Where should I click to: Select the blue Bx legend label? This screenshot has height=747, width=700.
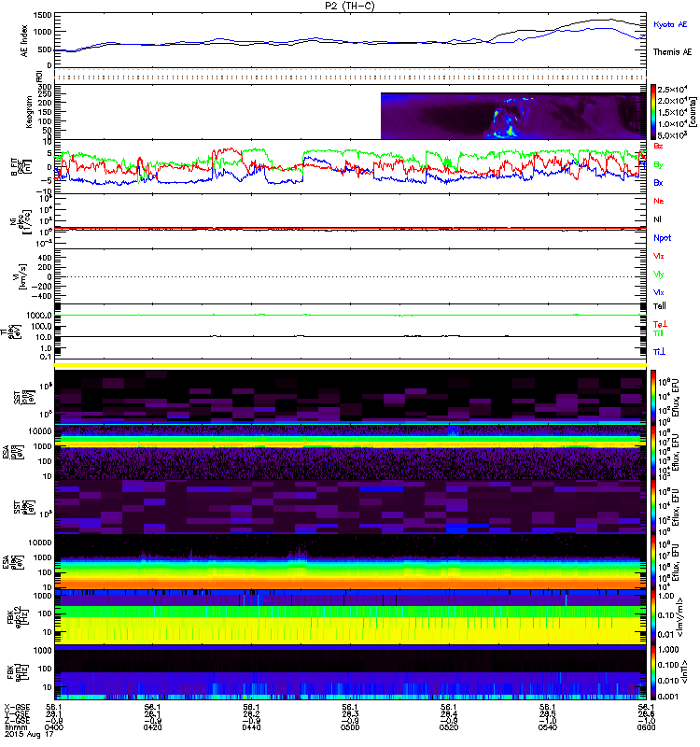tap(659, 182)
